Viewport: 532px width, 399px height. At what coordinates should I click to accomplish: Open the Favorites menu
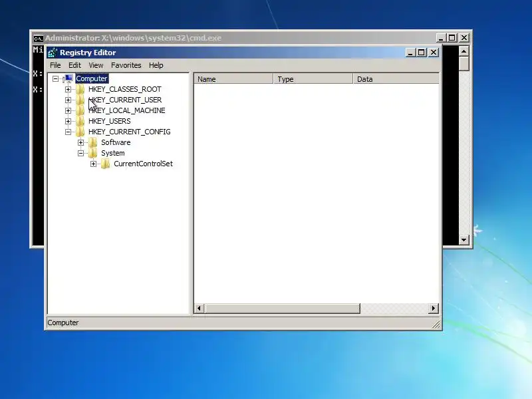pyautogui.click(x=126, y=65)
